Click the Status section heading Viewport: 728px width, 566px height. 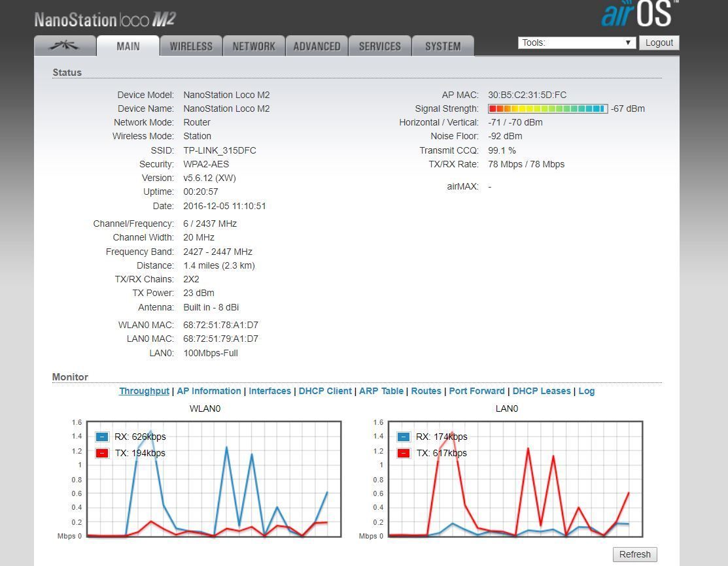67,73
